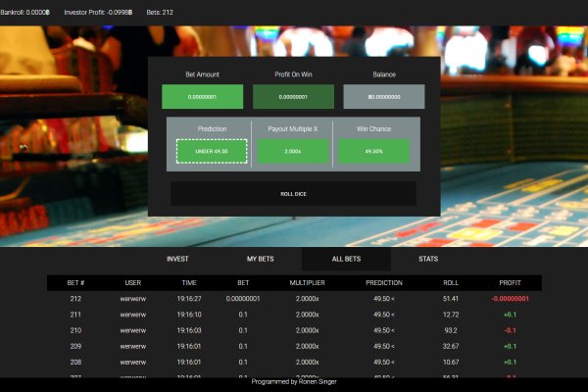Go to the STATS tab
This screenshot has width=588, height=392.
tap(428, 259)
